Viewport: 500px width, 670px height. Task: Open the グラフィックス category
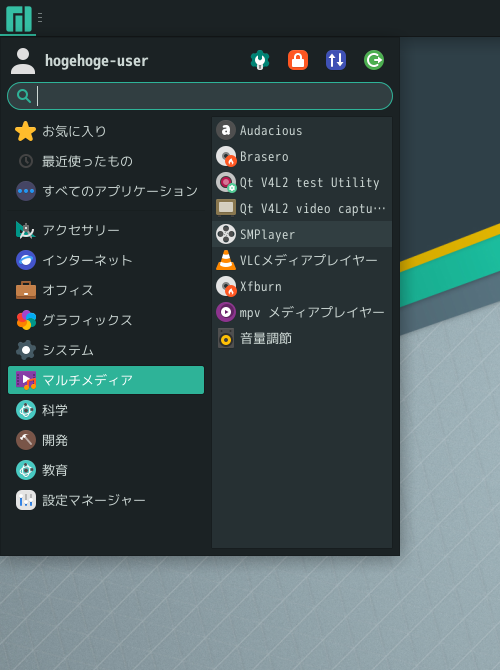point(106,320)
